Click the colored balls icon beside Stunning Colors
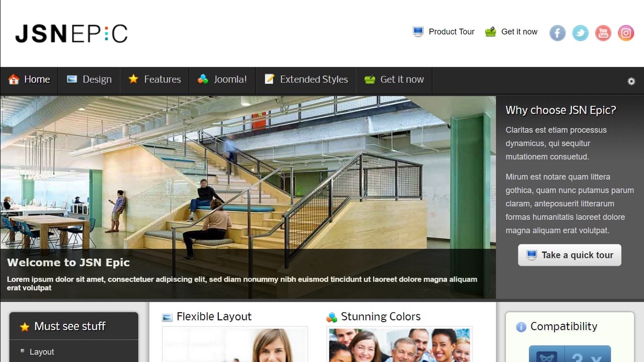This screenshot has width=644, height=362. pos(332,317)
